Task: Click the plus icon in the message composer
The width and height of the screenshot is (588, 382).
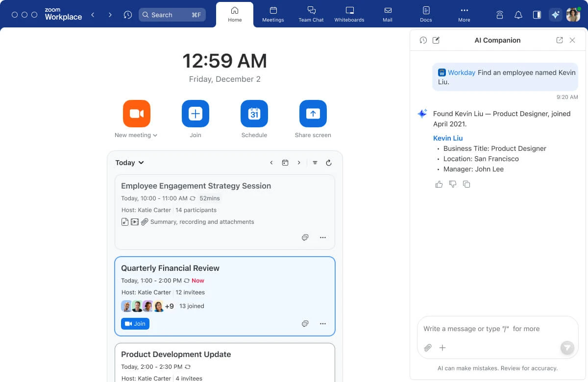Action: [442, 348]
